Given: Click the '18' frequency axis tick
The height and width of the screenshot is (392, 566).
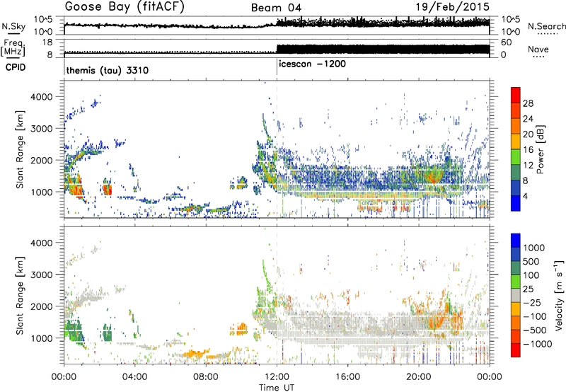Looking at the screenshot, I should tap(47, 42).
